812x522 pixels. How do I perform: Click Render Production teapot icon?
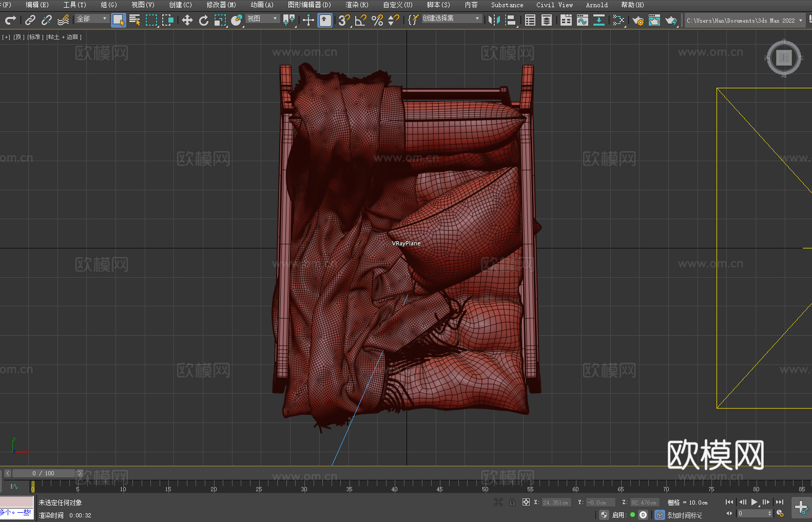click(x=671, y=21)
